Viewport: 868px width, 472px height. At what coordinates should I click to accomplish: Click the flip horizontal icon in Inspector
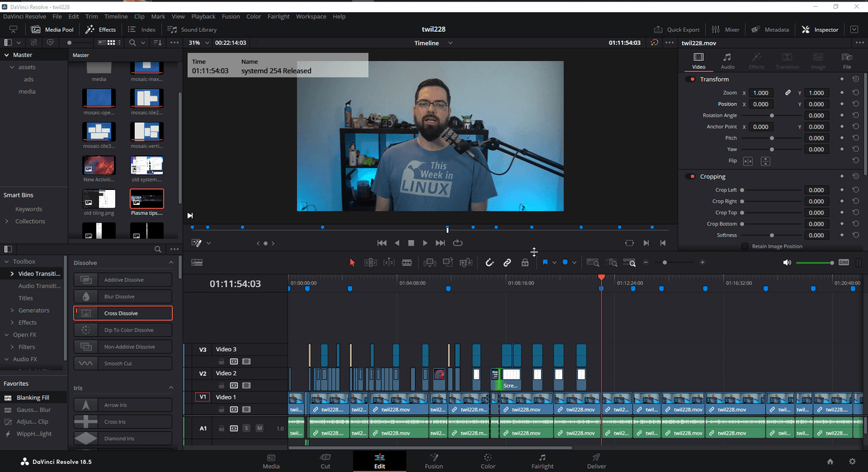click(x=748, y=161)
